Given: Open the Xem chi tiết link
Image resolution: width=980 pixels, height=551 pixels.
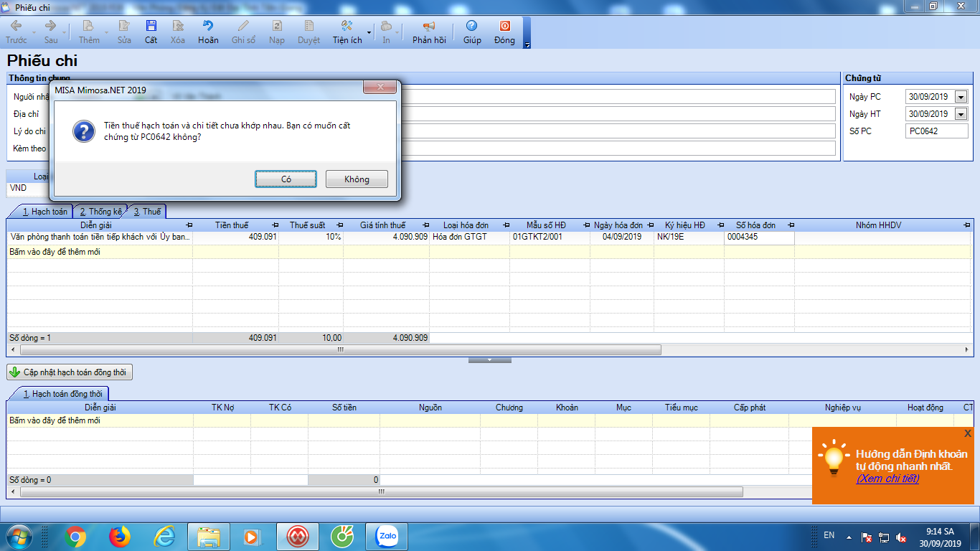Looking at the screenshot, I should (x=887, y=479).
